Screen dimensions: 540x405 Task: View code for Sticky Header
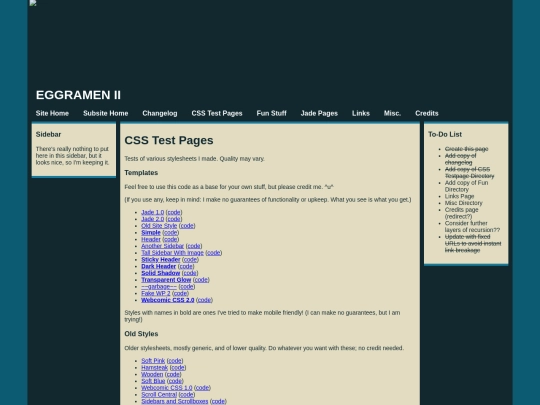pos(190,259)
